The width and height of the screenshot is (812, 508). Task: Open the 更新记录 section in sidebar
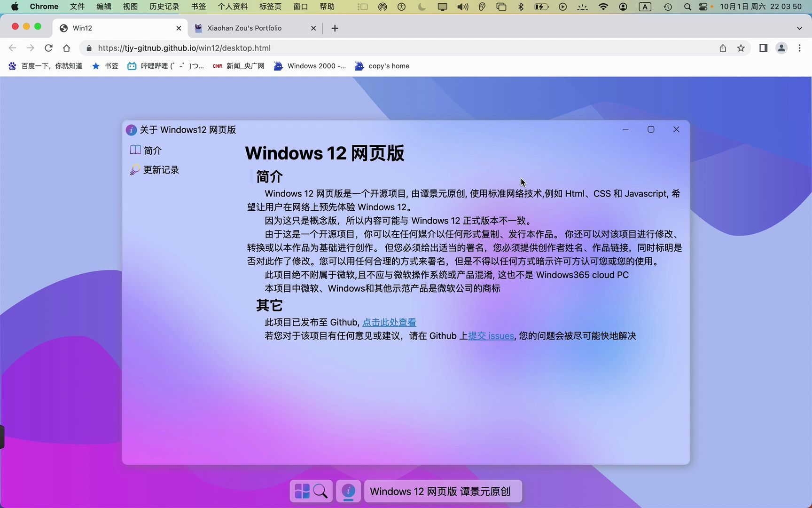point(155,170)
